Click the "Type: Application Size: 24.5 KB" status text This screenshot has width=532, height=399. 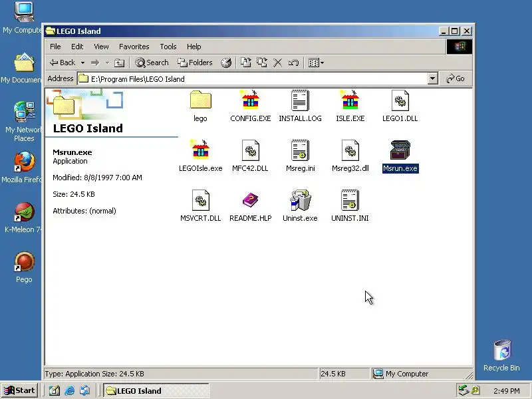(94, 374)
